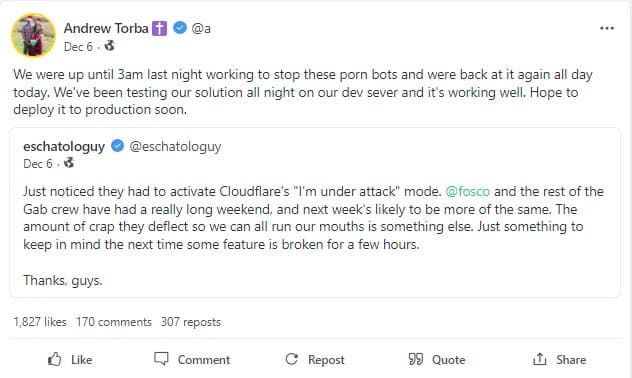
Task: Click eschatologuy's blue verified badge
Action: click(x=117, y=145)
